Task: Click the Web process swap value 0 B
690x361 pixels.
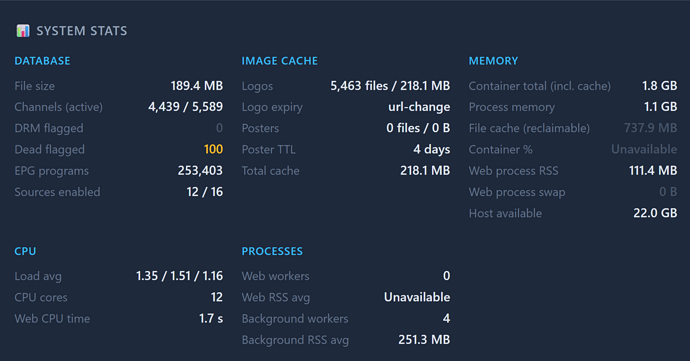Action: click(668, 192)
